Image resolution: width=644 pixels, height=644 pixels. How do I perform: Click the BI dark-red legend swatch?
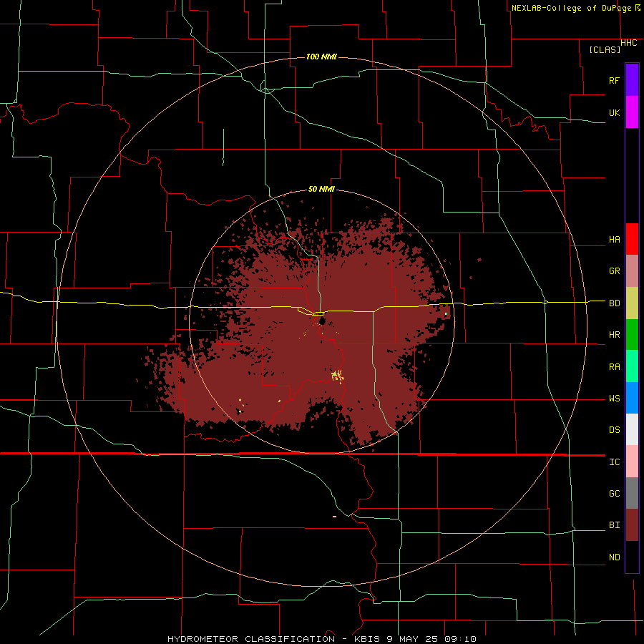(632, 525)
